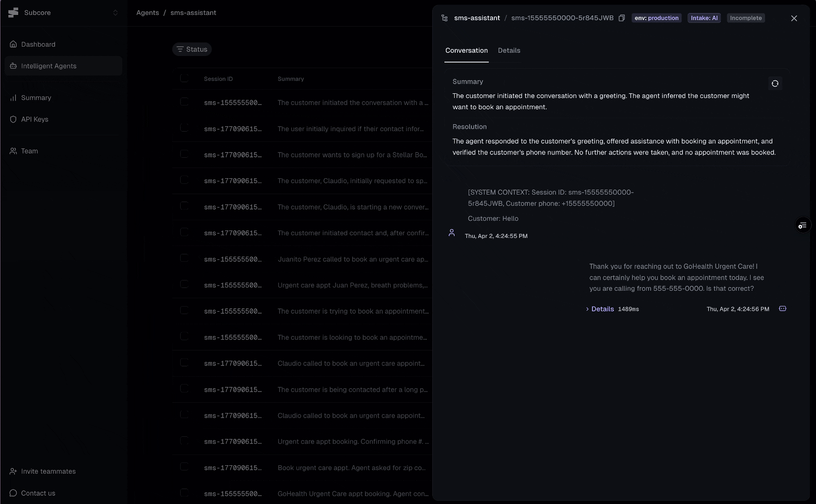Select checkbox for Stellar sign-up session
This screenshot has width=816, height=504.
184,154
